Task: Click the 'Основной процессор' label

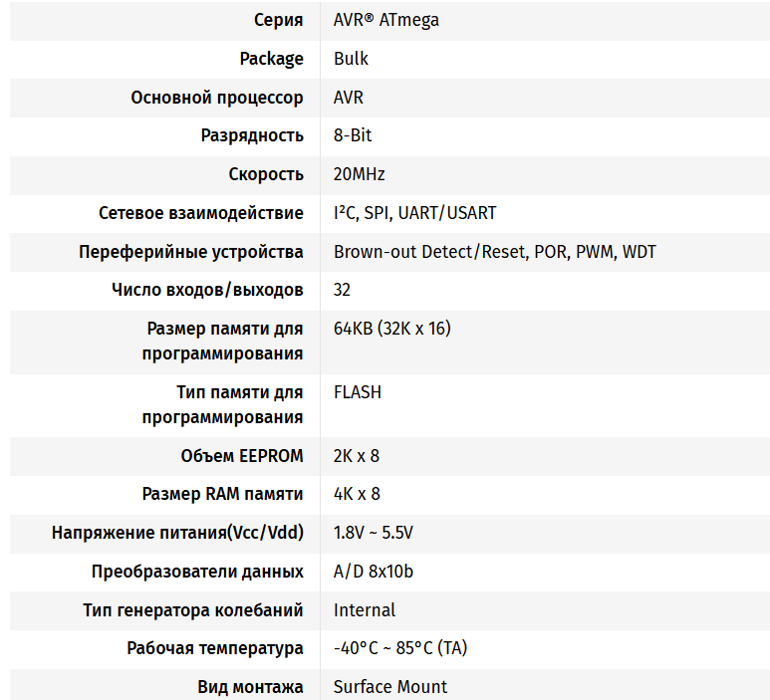Action: (217, 98)
